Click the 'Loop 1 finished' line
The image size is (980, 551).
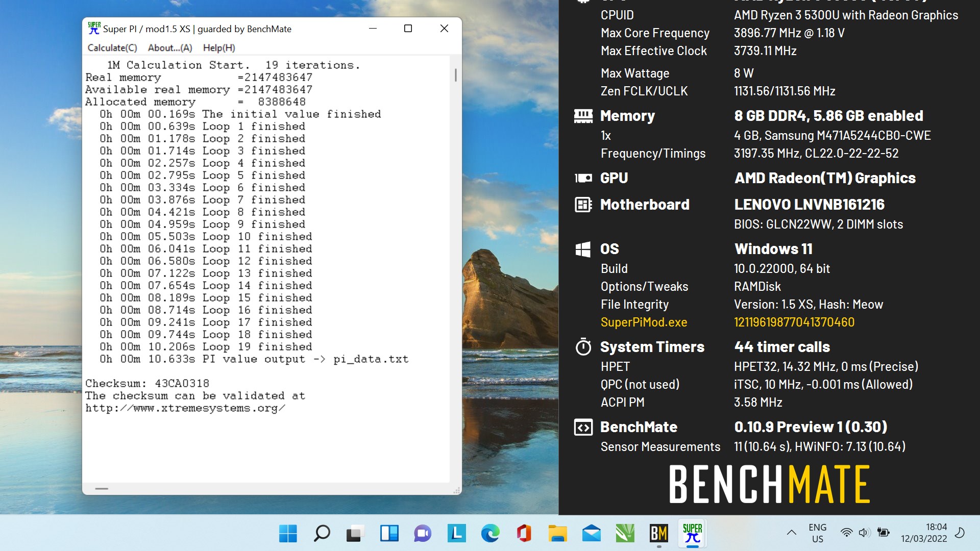202,127
